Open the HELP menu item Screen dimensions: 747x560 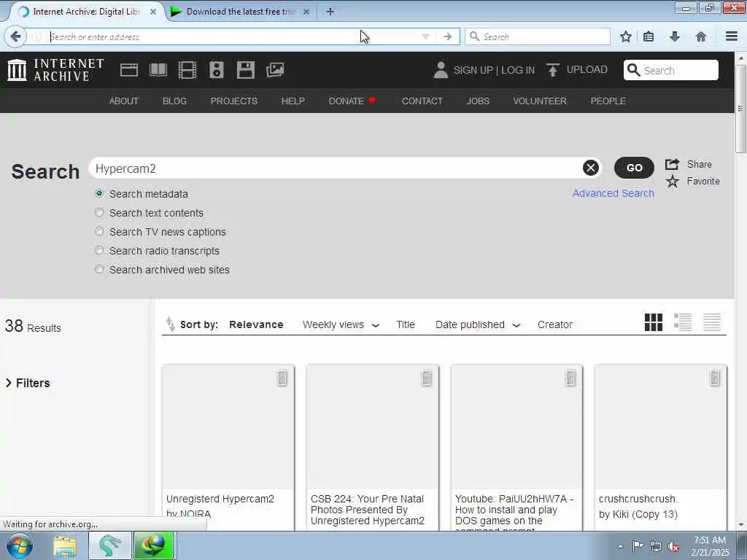(293, 101)
